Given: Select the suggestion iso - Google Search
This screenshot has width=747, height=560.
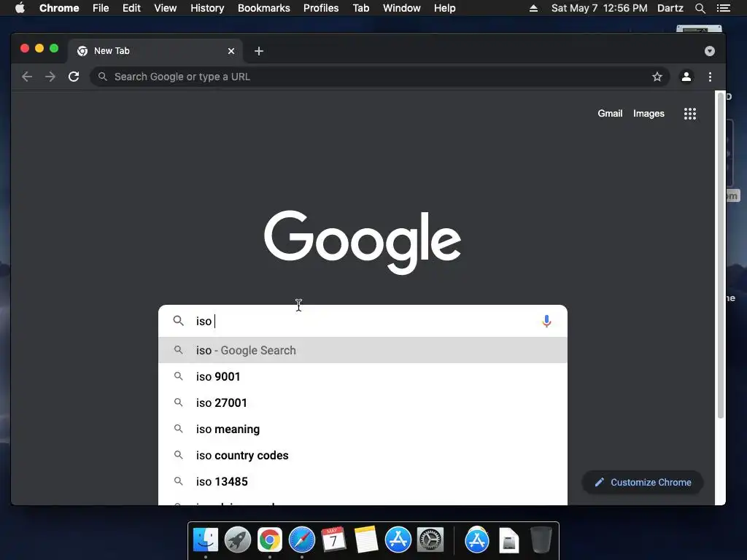Looking at the screenshot, I should tap(363, 350).
